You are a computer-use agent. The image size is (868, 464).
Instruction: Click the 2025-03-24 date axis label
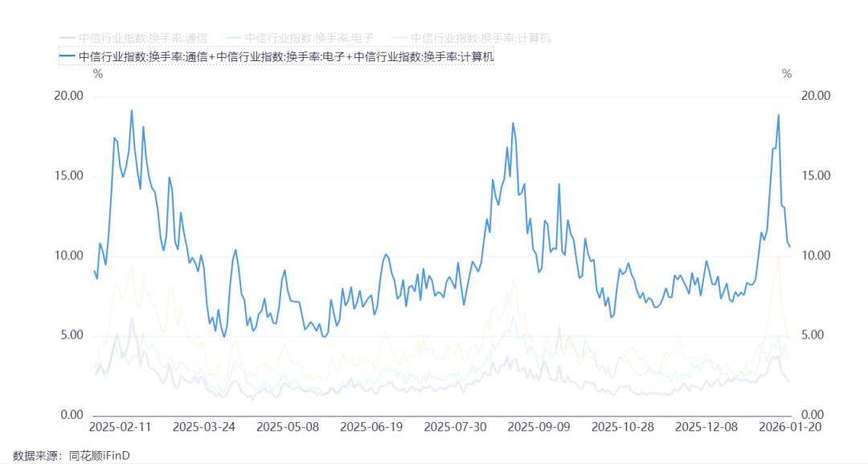[203, 428]
